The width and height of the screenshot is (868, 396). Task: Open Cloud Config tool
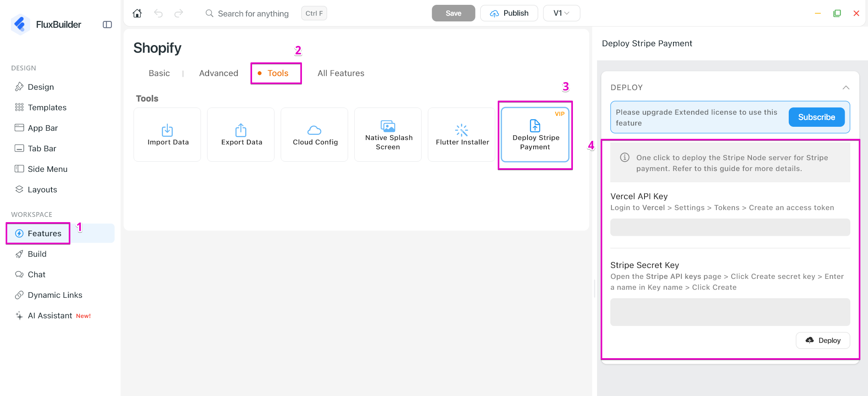click(314, 134)
